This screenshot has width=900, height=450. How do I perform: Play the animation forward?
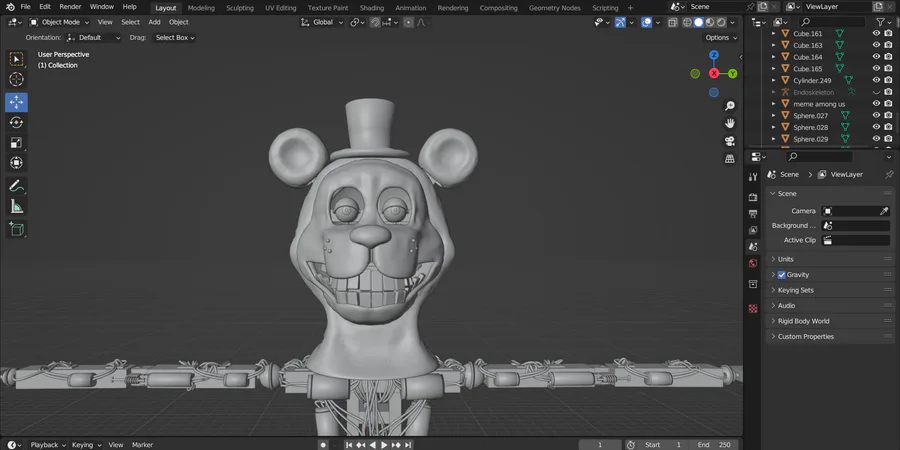click(x=384, y=445)
